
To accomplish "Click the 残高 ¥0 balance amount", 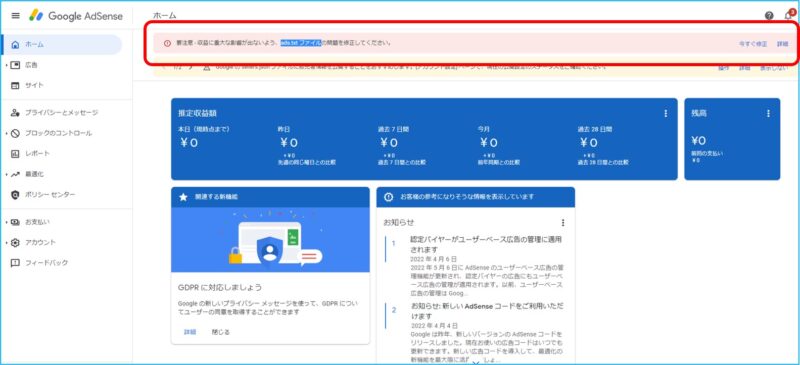I will pos(698,140).
